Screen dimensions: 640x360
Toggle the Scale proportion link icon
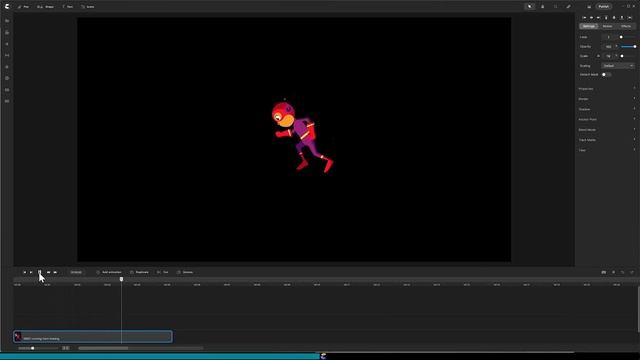598,56
